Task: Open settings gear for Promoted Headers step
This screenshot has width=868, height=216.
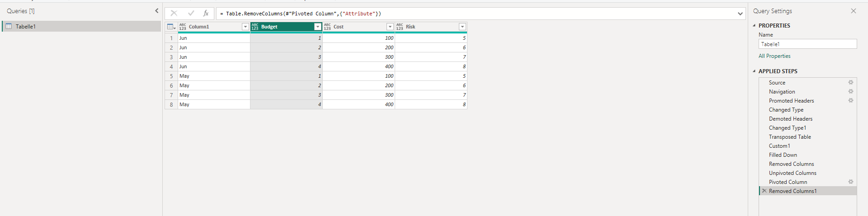Action: pyautogui.click(x=851, y=101)
